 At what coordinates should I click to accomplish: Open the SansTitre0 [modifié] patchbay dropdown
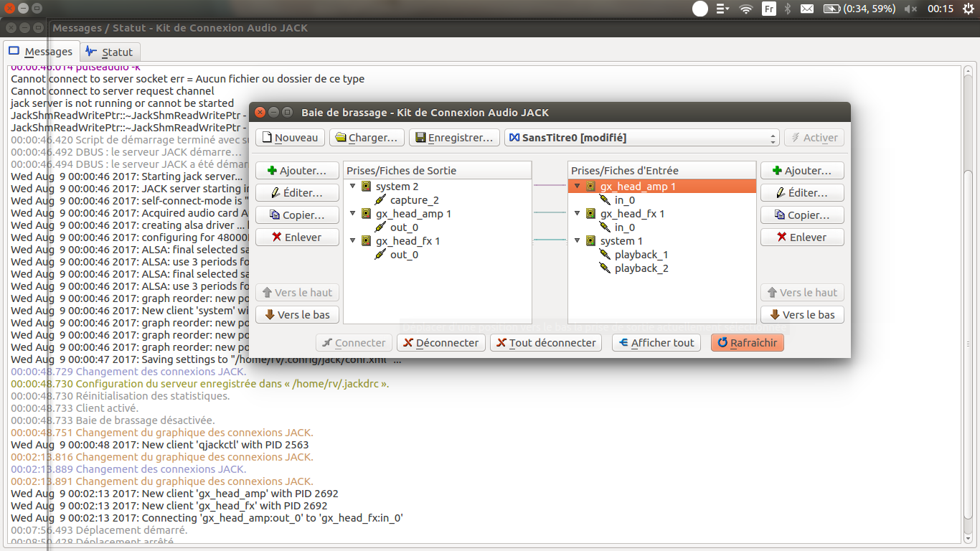coord(642,138)
